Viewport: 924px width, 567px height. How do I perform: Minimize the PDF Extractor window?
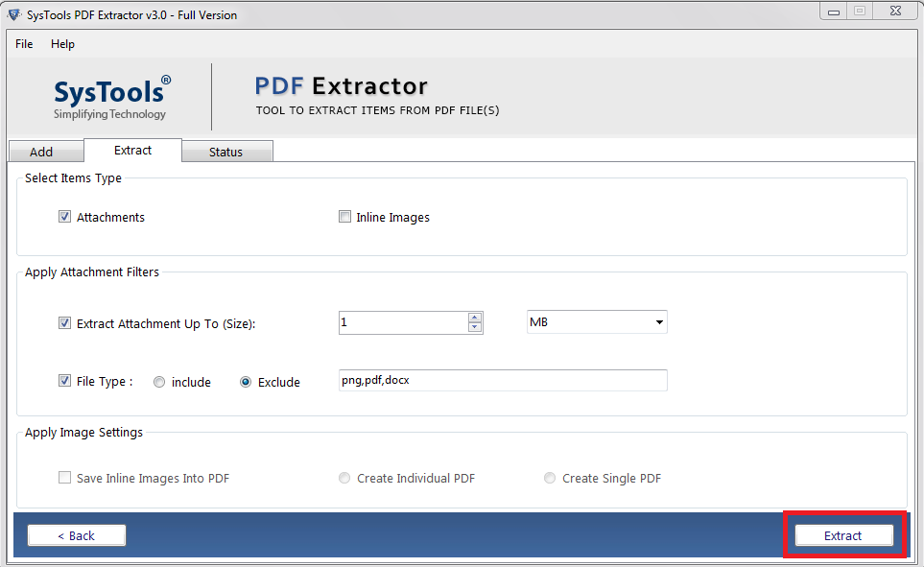pyautogui.click(x=833, y=12)
